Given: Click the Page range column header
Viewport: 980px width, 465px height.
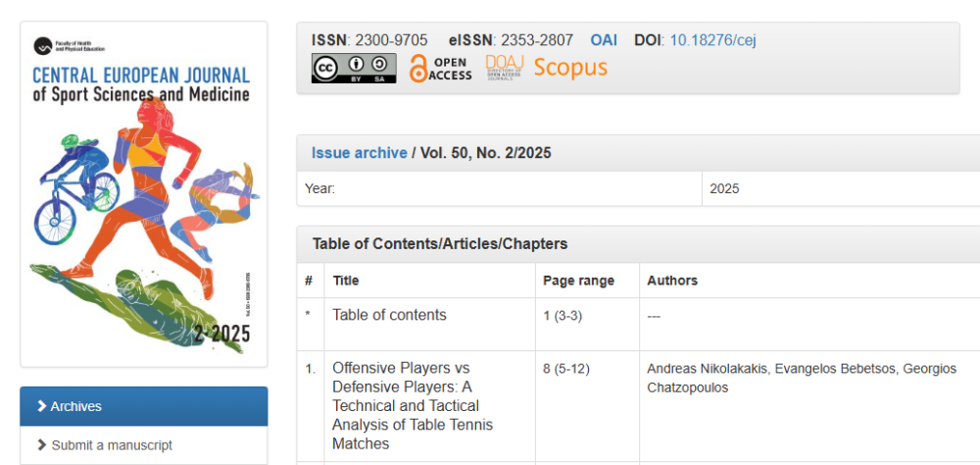Looking at the screenshot, I should pos(578,281).
